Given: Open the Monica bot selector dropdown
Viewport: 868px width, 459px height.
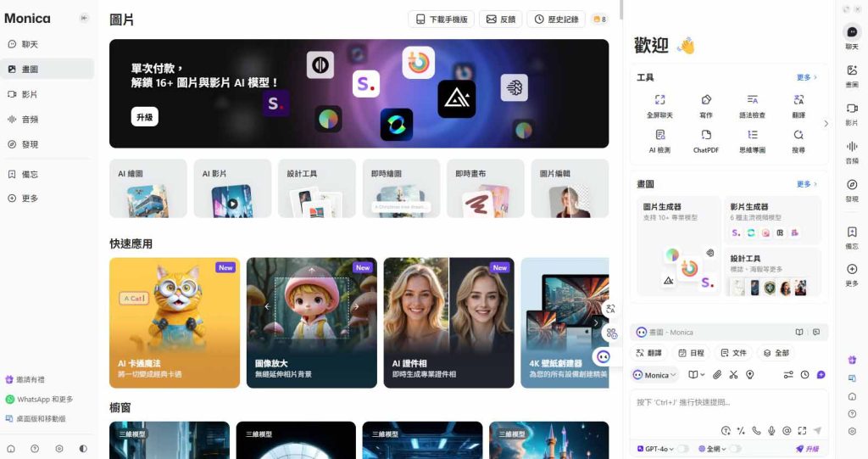Looking at the screenshot, I should (655, 374).
